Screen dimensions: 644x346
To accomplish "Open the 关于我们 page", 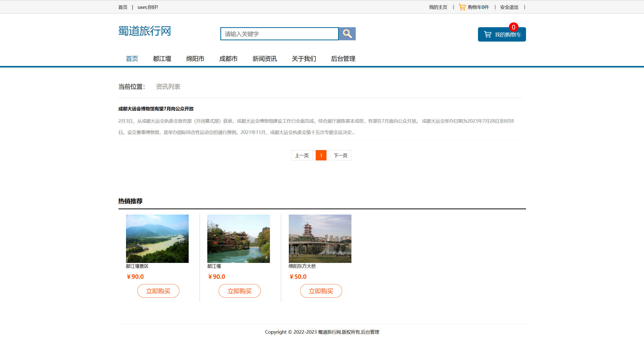I will 304,59.
